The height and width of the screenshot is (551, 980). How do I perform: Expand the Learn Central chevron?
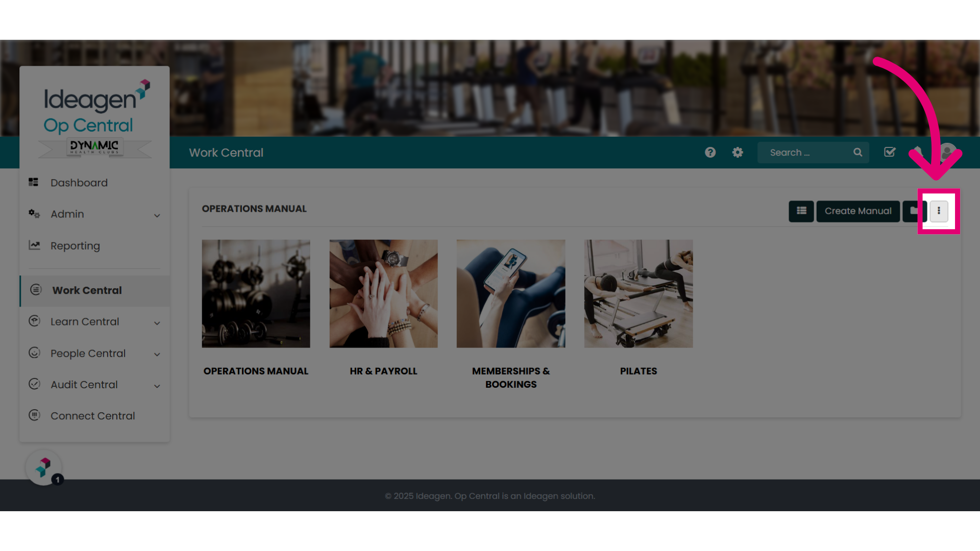coord(157,323)
